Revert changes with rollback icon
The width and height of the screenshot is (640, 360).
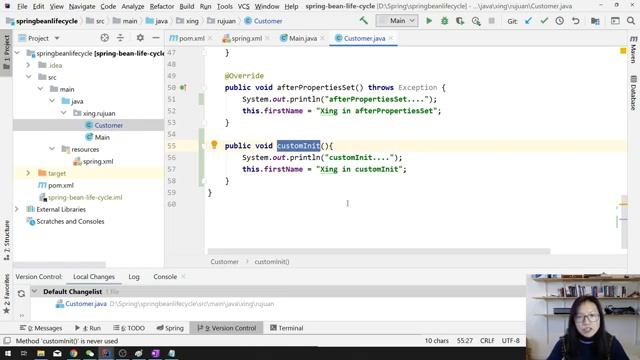click(x=576, y=21)
